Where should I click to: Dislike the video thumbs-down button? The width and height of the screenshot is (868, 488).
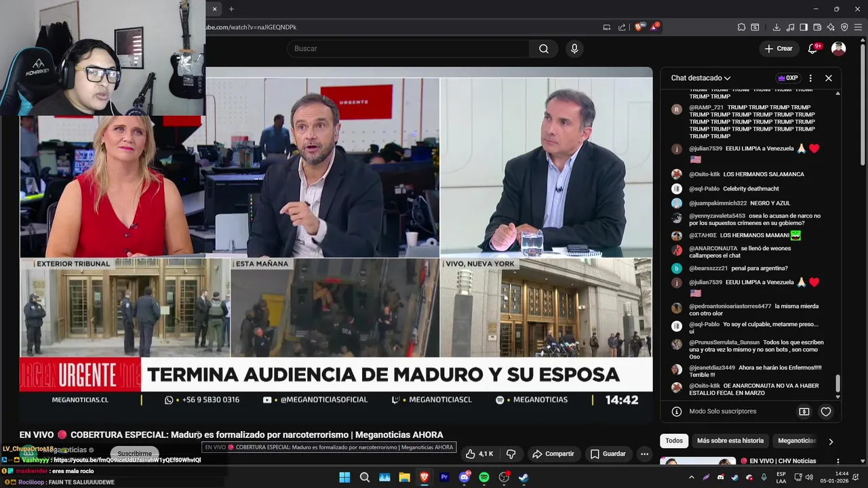click(511, 453)
